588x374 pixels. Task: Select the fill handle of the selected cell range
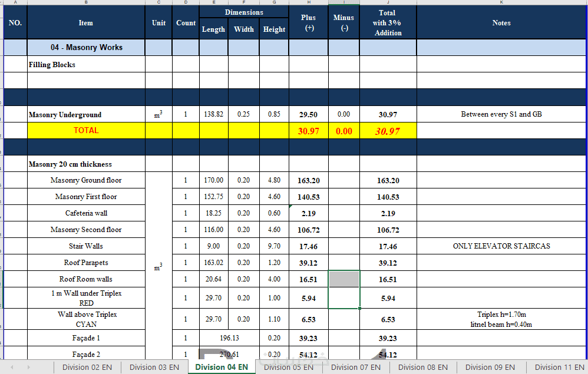(x=359, y=309)
